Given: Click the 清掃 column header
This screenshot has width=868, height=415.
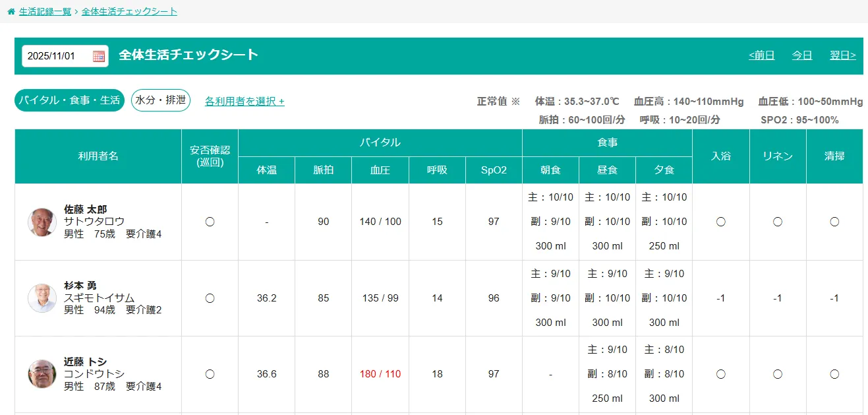Looking at the screenshot, I should pos(834,156).
